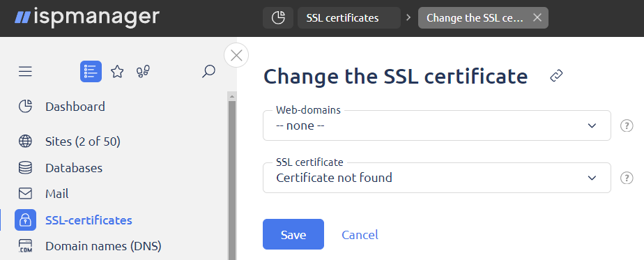Expand Web-domains with its chevron arrow
This screenshot has width=644, height=260.
pos(592,125)
